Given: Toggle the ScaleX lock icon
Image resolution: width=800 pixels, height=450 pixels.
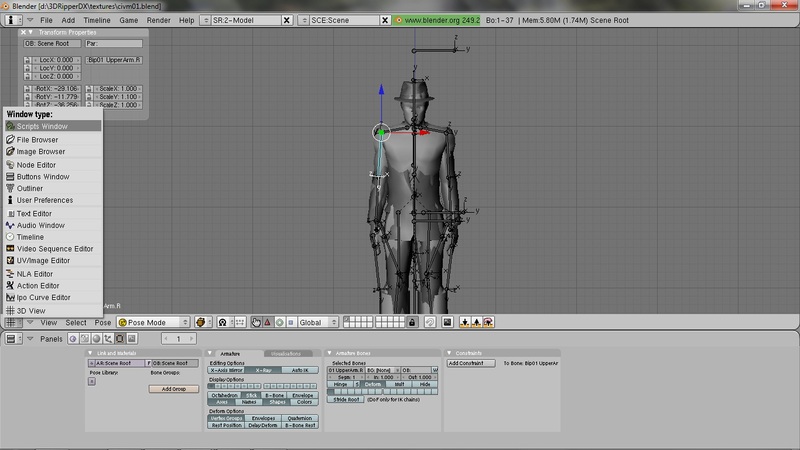Looking at the screenshot, I should (x=89, y=89).
